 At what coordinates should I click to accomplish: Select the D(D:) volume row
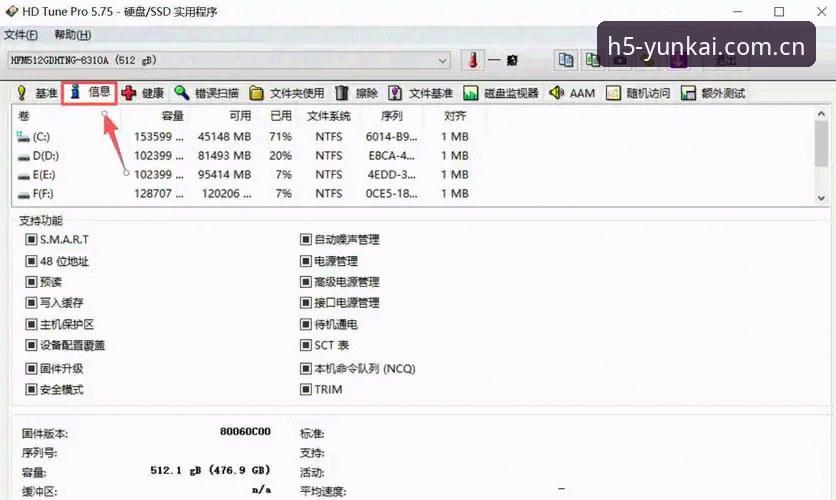tap(243, 156)
